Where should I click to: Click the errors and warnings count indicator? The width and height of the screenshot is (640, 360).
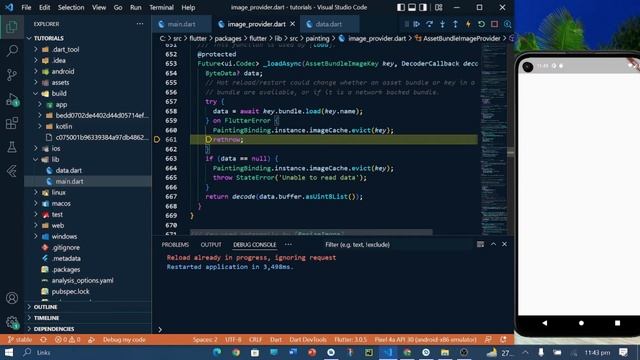point(67,339)
